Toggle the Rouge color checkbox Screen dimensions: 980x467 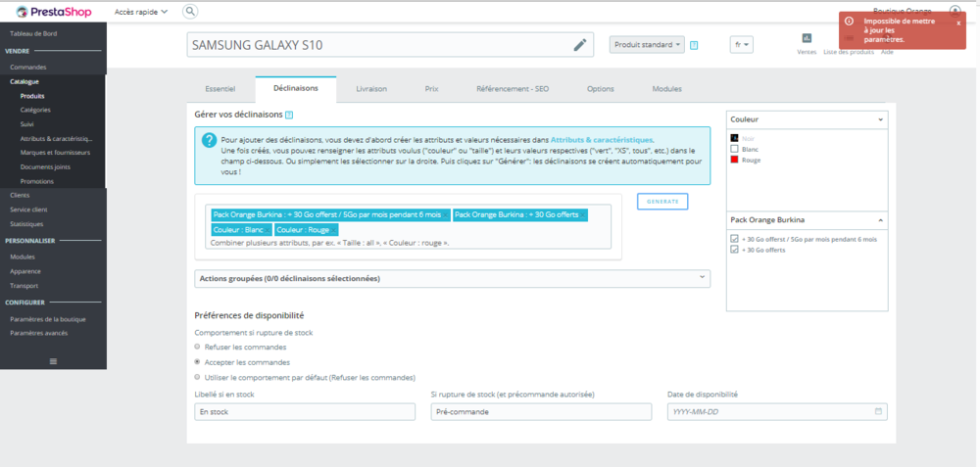point(734,161)
